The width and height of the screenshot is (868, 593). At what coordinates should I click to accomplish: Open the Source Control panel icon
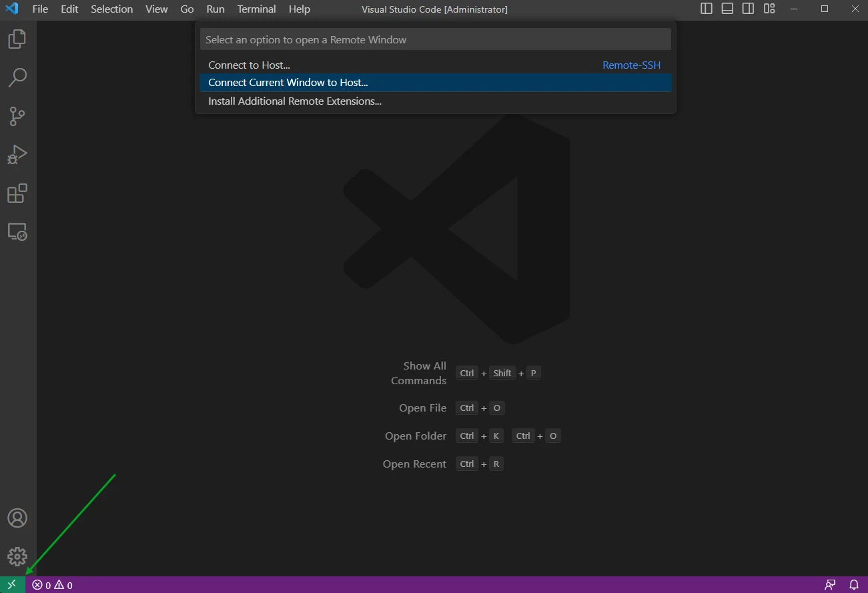click(17, 116)
